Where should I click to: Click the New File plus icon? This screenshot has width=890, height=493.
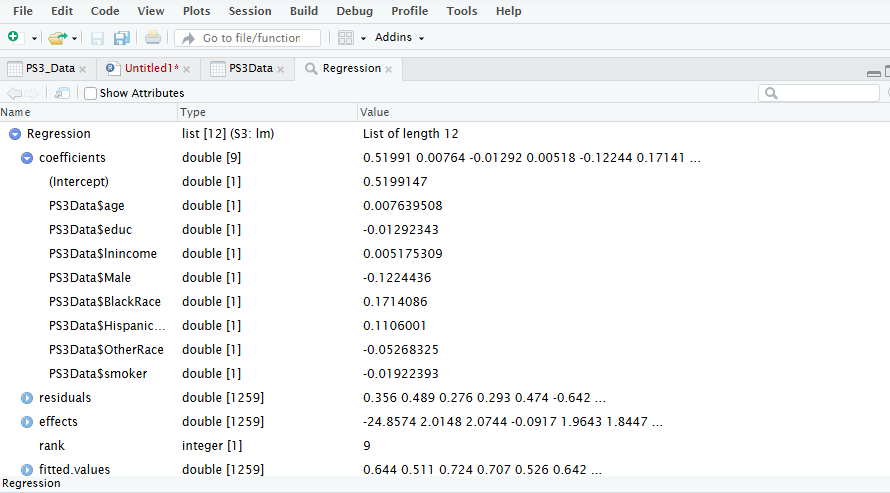pyautogui.click(x=13, y=37)
